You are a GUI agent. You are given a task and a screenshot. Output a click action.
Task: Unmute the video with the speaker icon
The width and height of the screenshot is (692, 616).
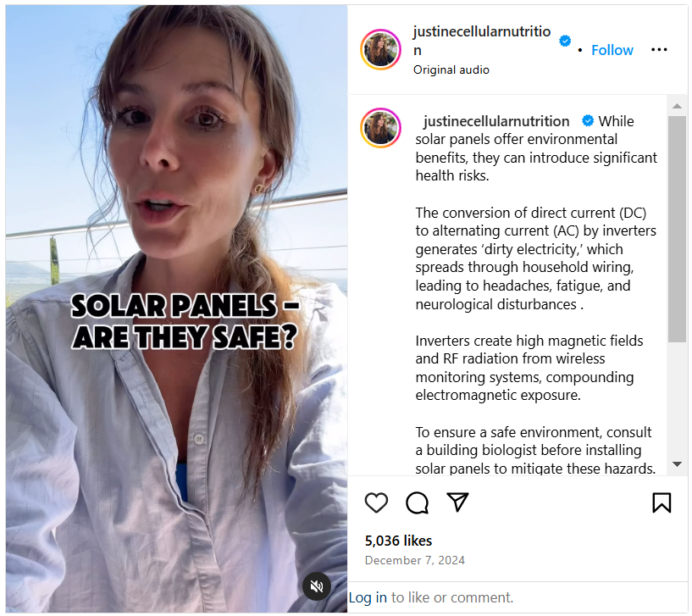(317, 586)
